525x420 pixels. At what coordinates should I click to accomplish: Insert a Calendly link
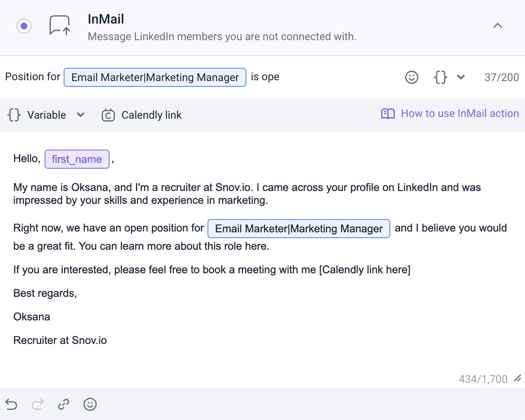pyautogui.click(x=151, y=115)
